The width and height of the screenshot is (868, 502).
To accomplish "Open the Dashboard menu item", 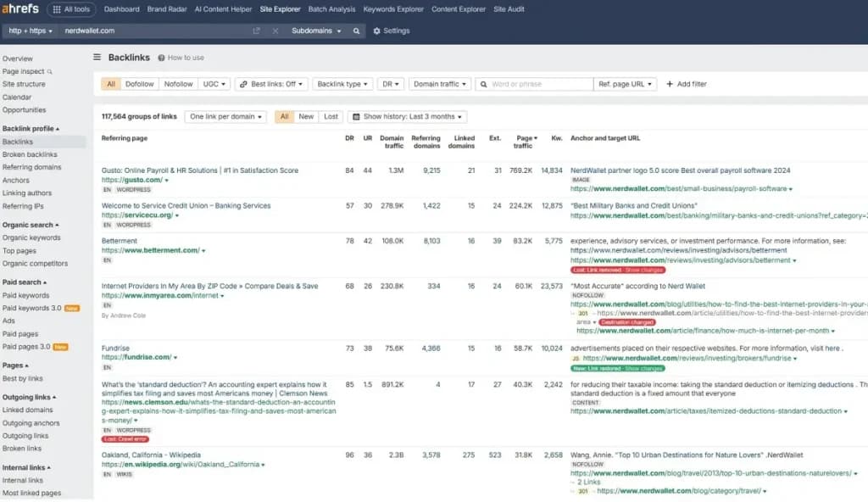I will pyautogui.click(x=122, y=9).
